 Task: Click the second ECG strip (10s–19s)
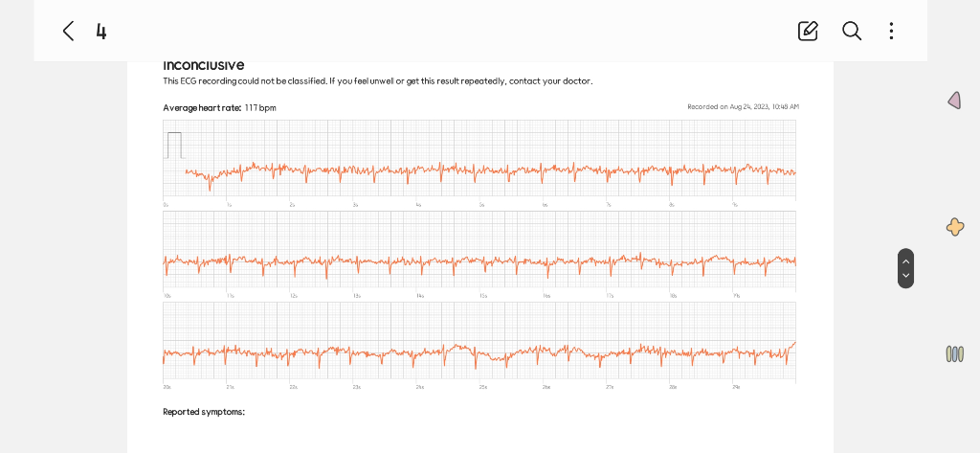tap(479, 251)
